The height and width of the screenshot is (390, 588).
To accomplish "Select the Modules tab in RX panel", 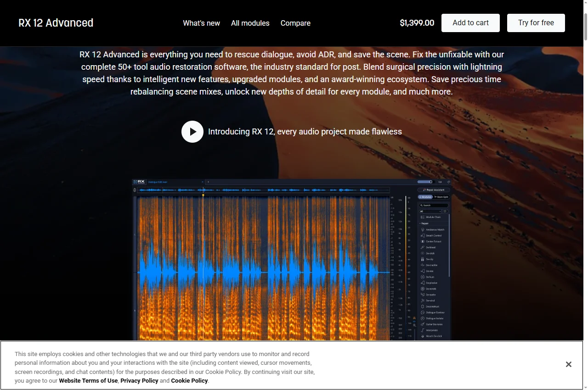I will click(x=425, y=197).
